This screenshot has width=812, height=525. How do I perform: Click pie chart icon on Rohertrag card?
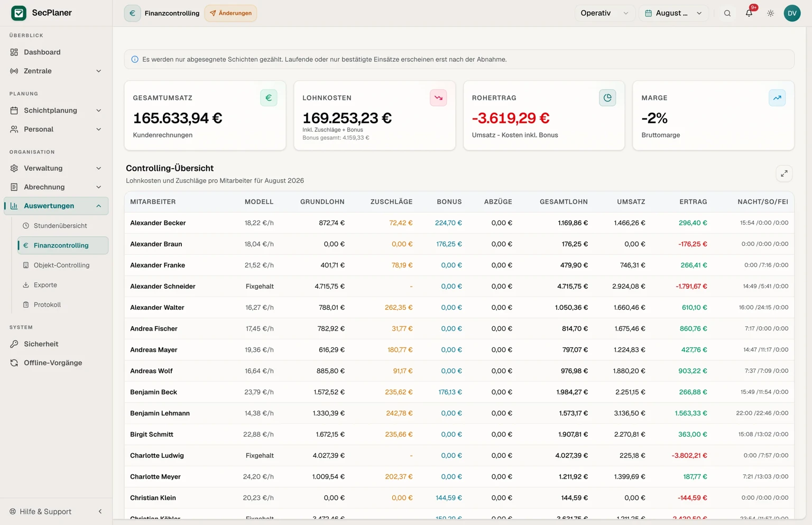pyautogui.click(x=607, y=98)
